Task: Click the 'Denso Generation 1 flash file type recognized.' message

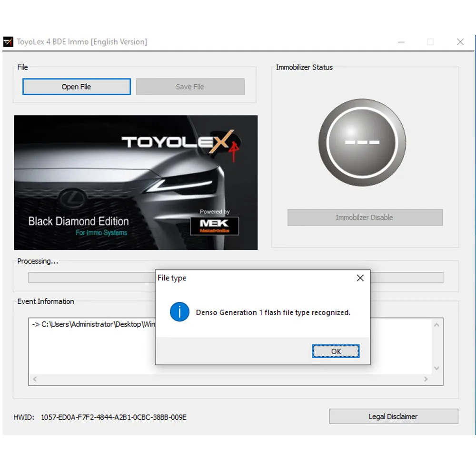Action: (273, 312)
